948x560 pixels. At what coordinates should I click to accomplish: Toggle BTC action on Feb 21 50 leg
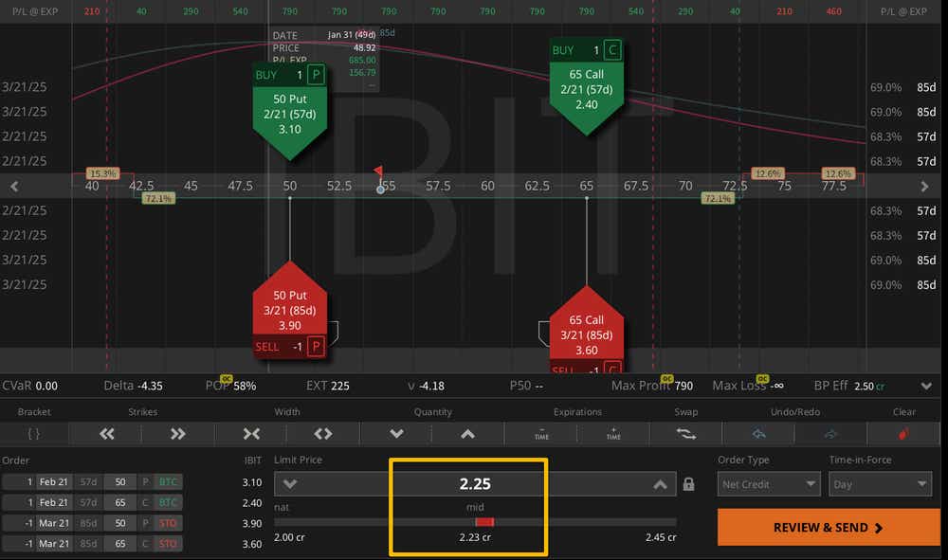(168, 482)
